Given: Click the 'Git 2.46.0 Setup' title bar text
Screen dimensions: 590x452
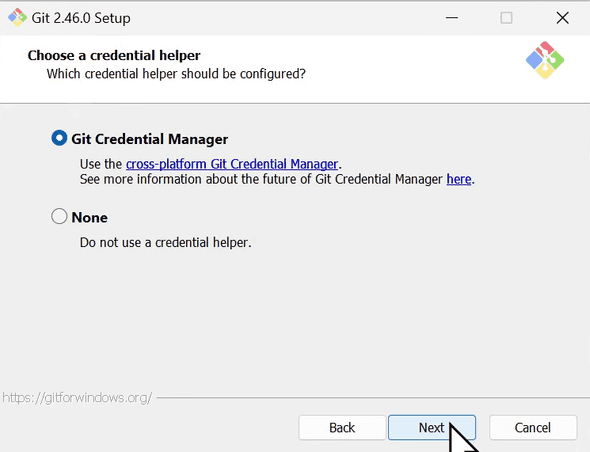Looking at the screenshot, I should (x=81, y=18).
